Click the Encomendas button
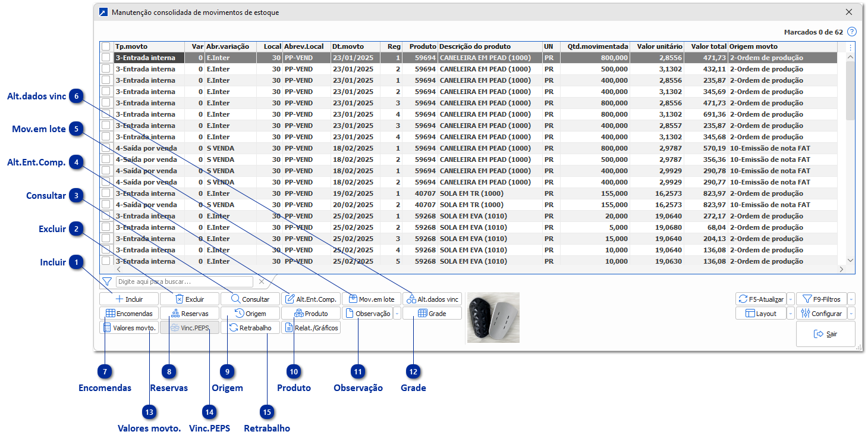 (x=129, y=314)
